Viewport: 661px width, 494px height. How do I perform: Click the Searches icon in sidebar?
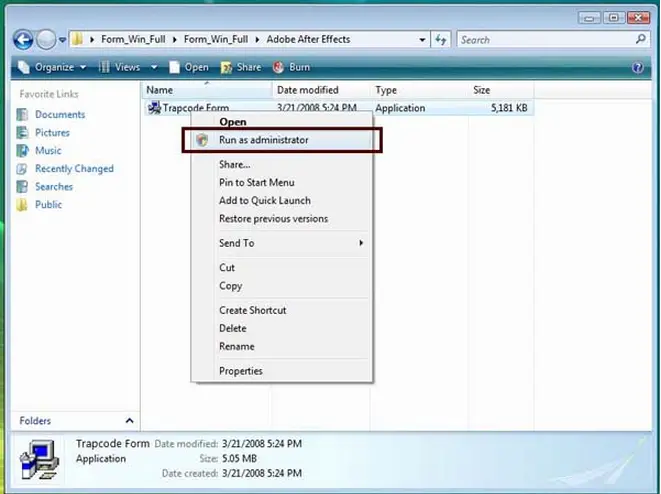pos(22,186)
